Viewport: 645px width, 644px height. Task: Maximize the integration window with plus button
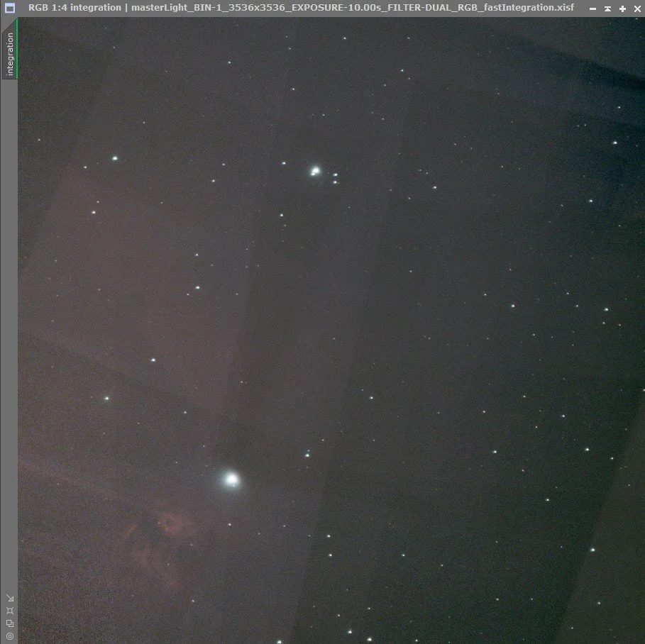pos(622,9)
